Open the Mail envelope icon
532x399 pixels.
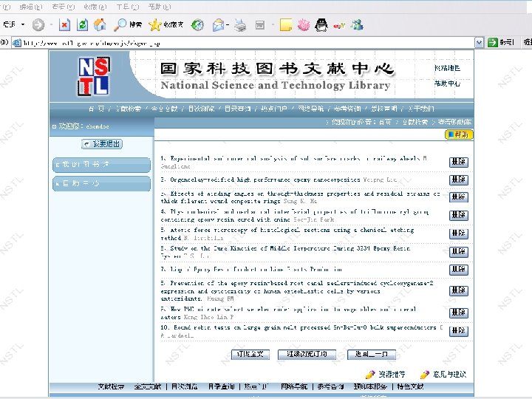[x=218, y=25]
